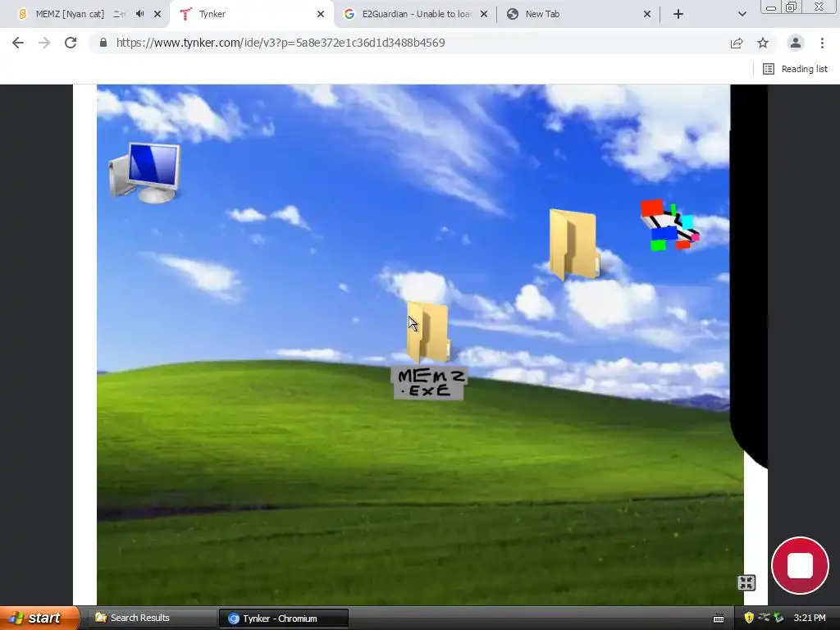Click the red stop button
Screen dimensions: 840x630
click(x=800, y=565)
